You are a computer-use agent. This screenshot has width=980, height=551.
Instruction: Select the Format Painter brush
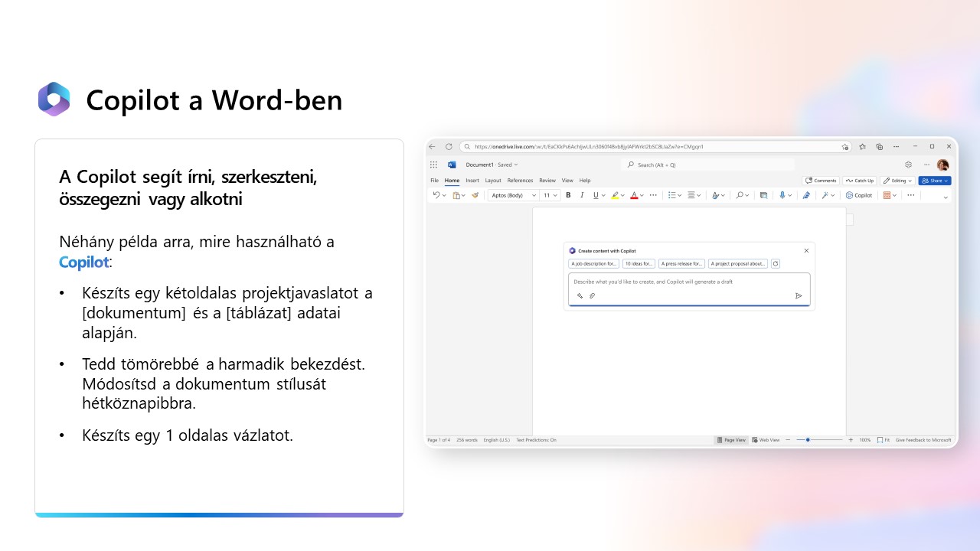click(475, 195)
